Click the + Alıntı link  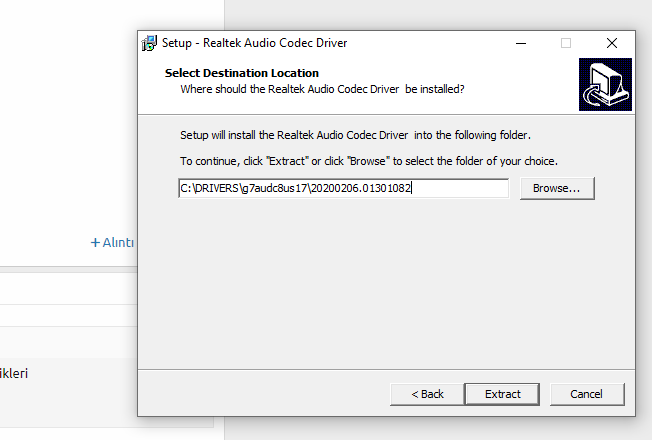(x=113, y=242)
